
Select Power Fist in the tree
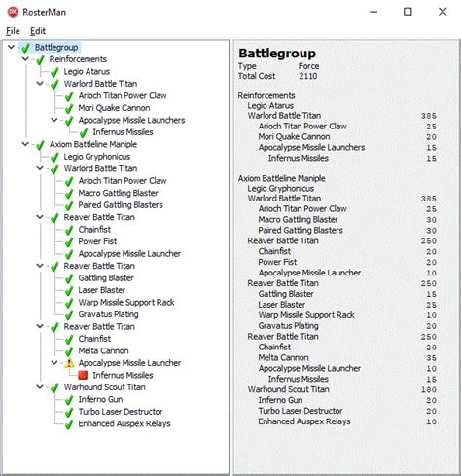click(x=97, y=241)
